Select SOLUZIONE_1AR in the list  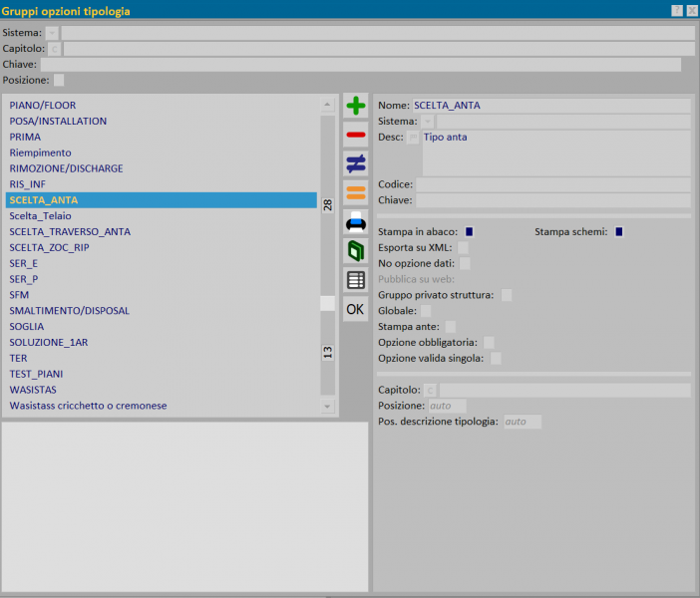(x=162, y=342)
